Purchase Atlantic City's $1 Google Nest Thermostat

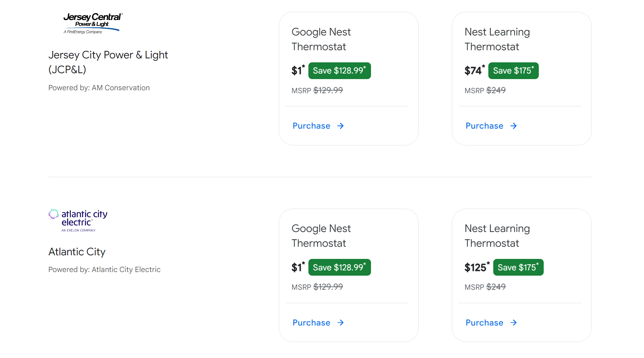[x=312, y=323]
